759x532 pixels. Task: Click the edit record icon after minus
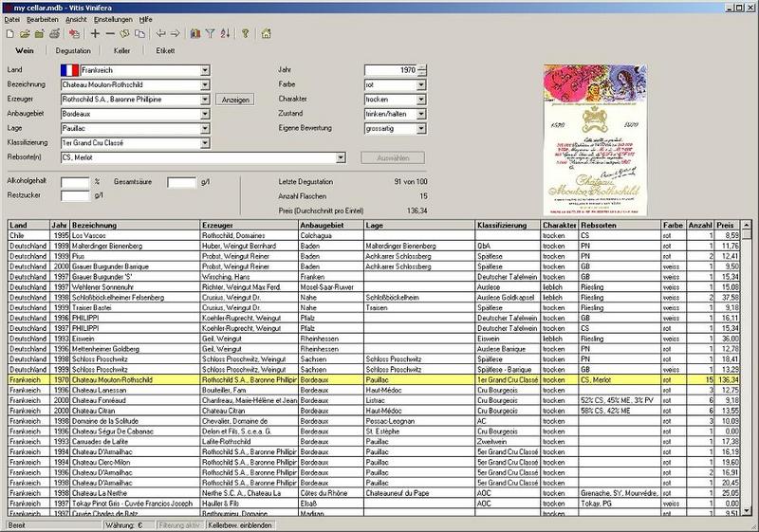pos(124,34)
